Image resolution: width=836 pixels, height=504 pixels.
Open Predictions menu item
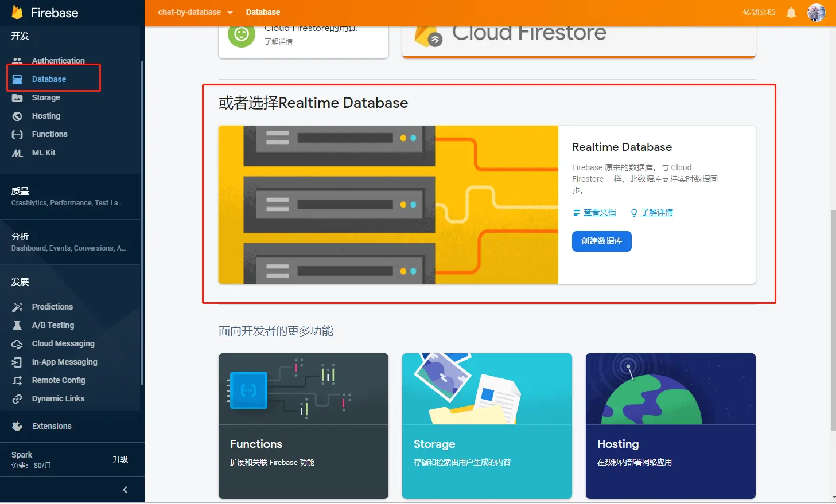52,307
